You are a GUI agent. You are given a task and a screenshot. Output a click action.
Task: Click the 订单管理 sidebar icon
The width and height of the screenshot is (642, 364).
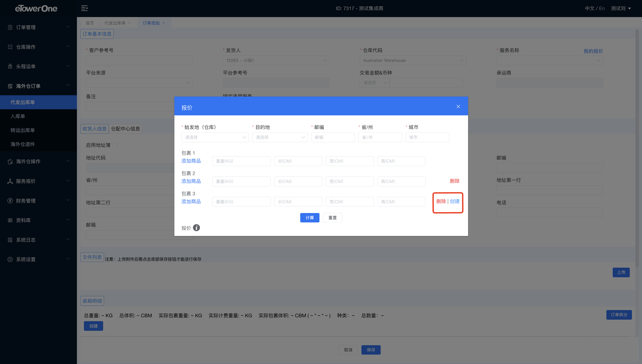click(10, 27)
